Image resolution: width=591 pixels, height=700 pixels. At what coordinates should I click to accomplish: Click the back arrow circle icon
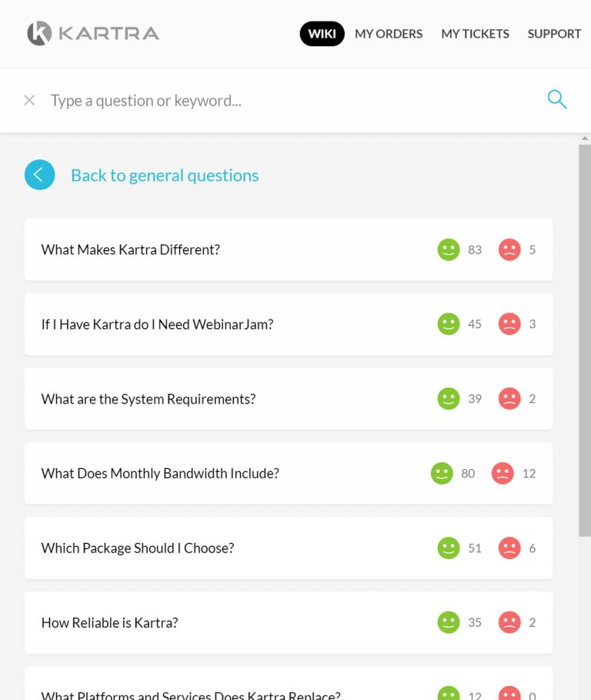point(40,175)
